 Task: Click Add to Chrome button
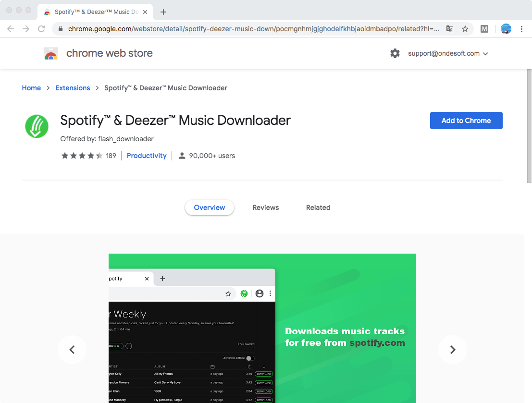pos(466,121)
